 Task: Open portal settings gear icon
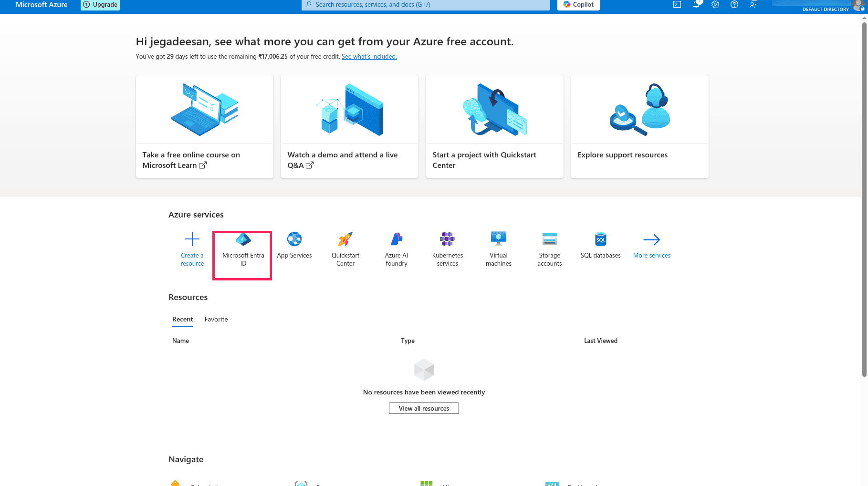(715, 4)
